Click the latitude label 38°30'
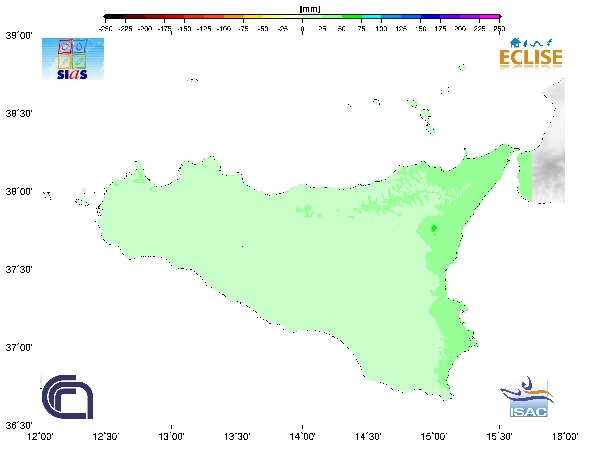Viewport: 600px width, 450px height. pyautogui.click(x=19, y=114)
